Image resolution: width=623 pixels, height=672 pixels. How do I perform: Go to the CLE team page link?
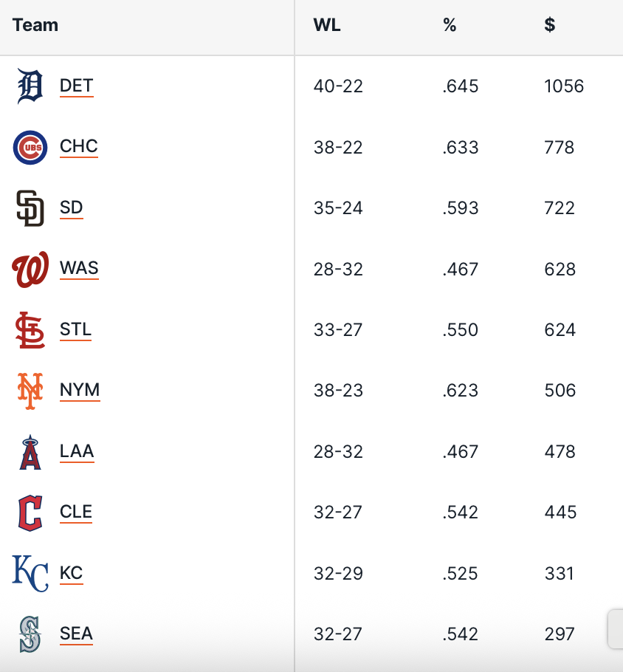click(x=76, y=512)
